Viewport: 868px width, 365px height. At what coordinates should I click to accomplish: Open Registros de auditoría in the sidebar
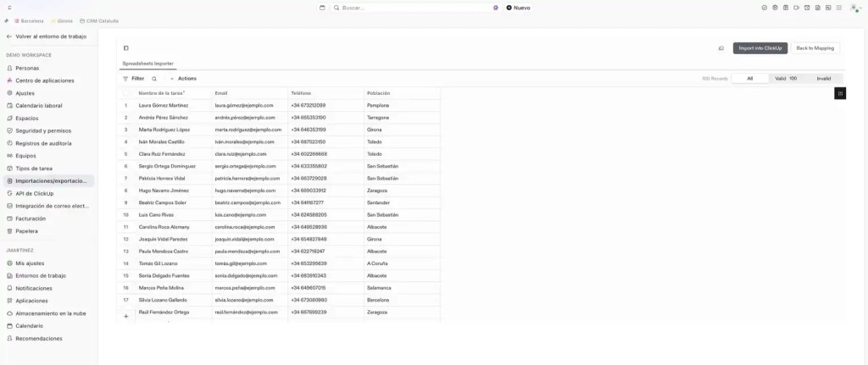coord(47,143)
